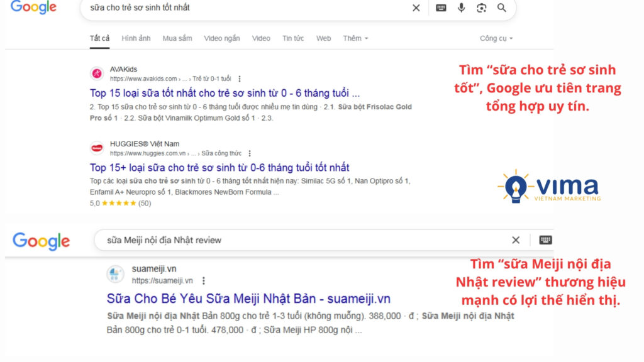The image size is (644, 362).
Task: Click the (50) review count
Action: 145,203
